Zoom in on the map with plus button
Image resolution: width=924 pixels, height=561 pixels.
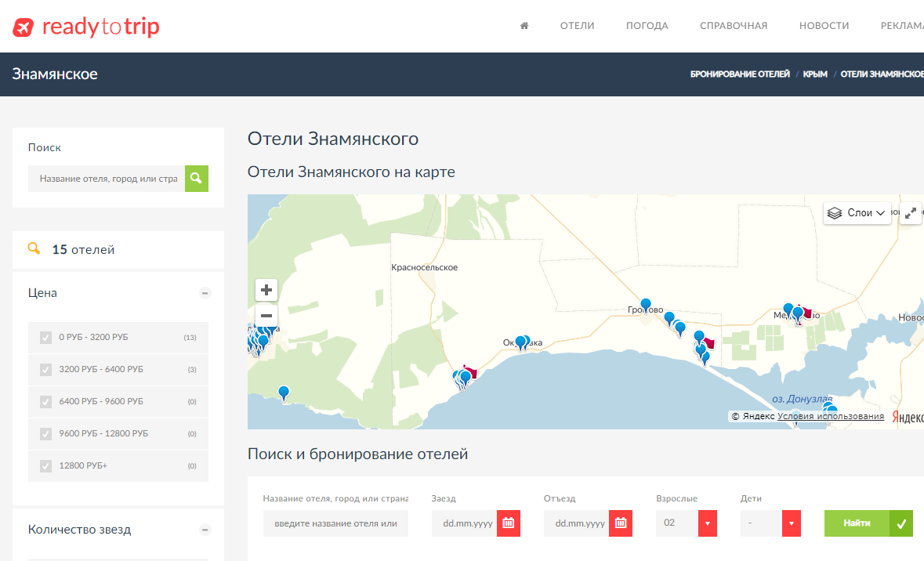tap(266, 290)
